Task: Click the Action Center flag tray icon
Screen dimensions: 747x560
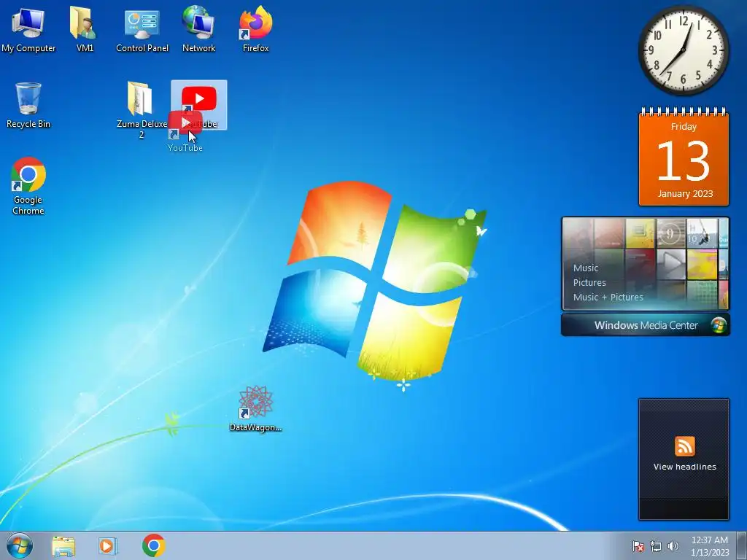Action: [x=638, y=546]
